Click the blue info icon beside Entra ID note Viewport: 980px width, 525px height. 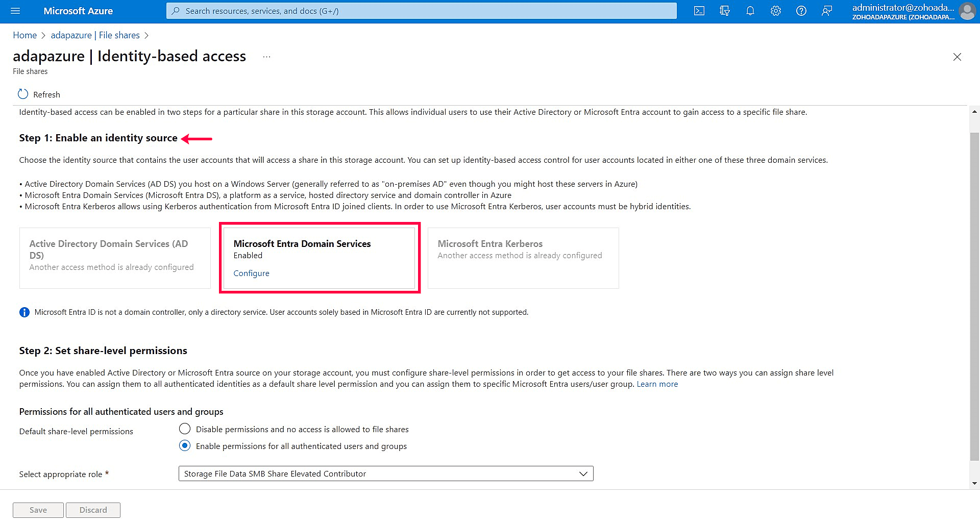coord(24,312)
